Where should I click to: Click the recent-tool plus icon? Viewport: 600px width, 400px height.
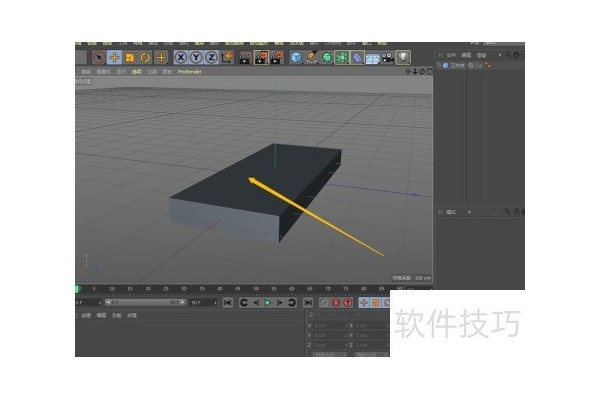pyautogui.click(x=161, y=58)
